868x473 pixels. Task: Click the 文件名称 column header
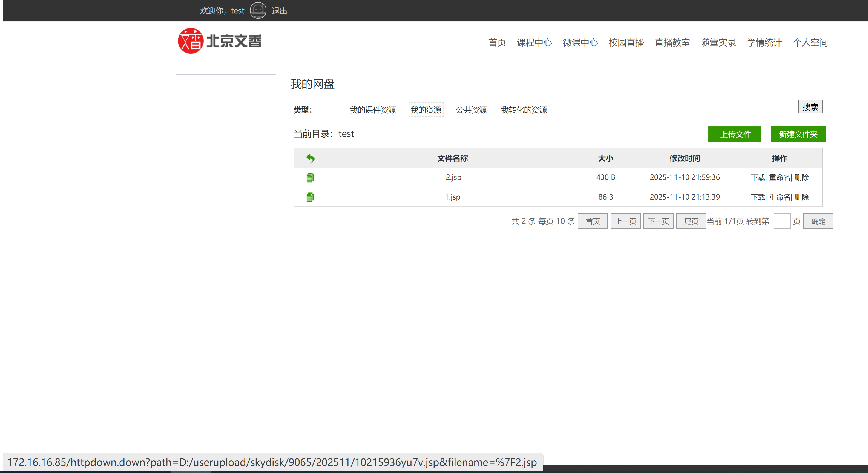coord(453,158)
